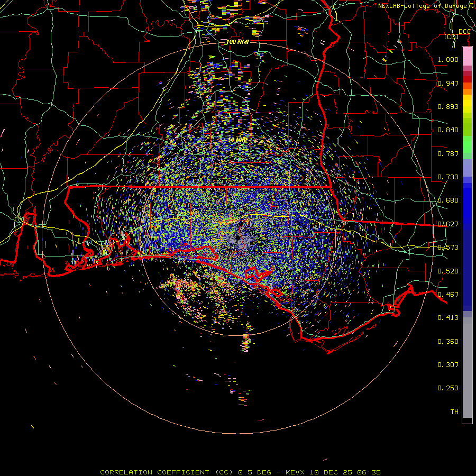Select the gray band of the color scale

(467, 368)
